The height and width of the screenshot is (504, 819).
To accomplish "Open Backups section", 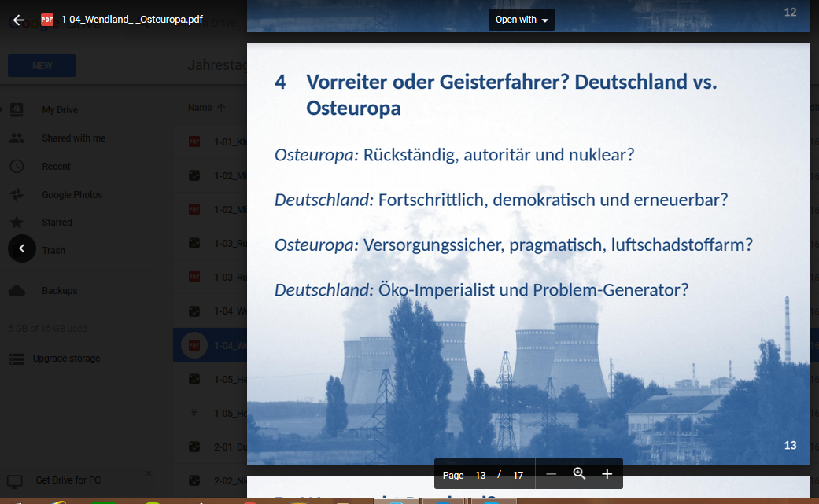I will click(60, 291).
